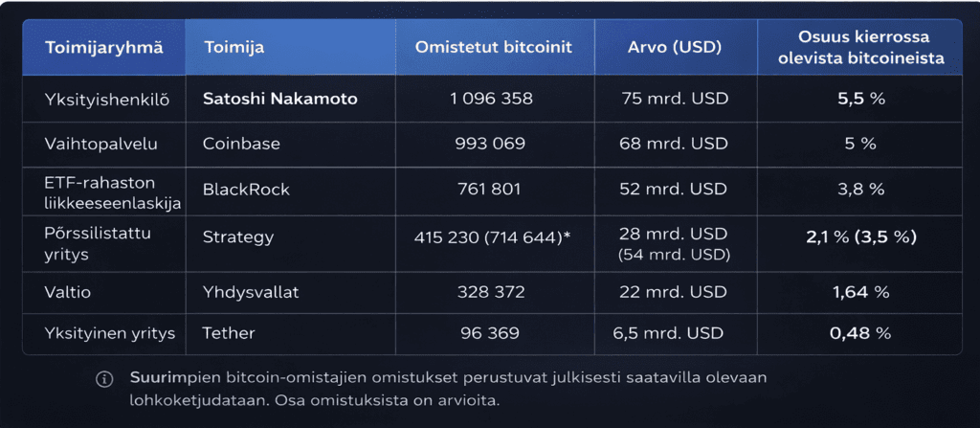Click the 1 096 358 bitcoin amount

491,99
